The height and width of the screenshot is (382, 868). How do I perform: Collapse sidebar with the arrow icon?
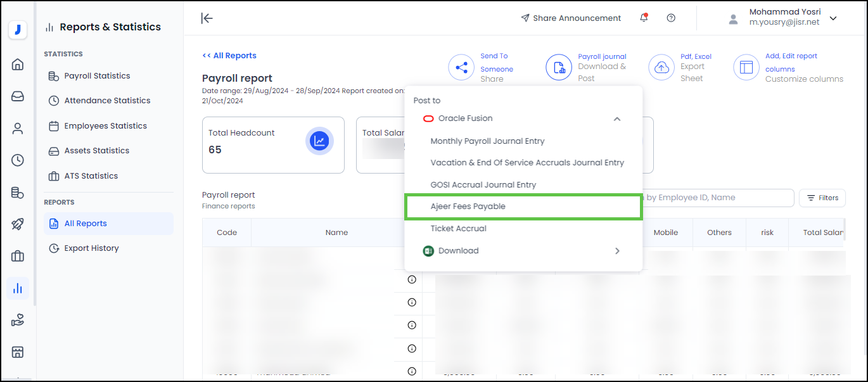207,18
